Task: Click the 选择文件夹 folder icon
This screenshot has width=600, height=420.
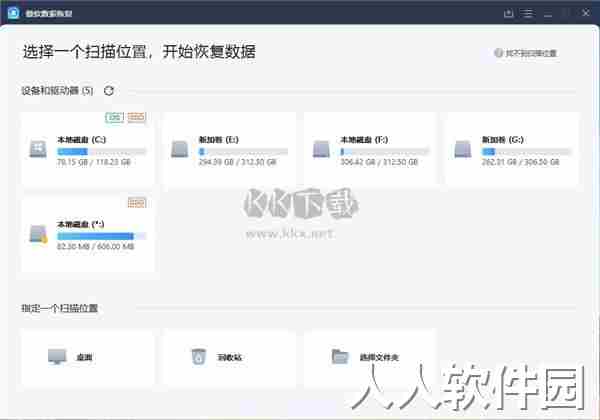Action: 340,357
